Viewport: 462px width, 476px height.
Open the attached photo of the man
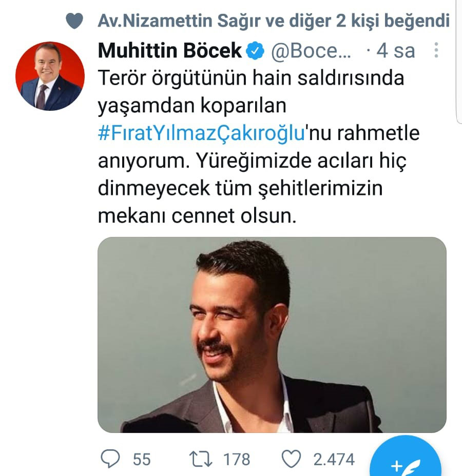[272, 334]
